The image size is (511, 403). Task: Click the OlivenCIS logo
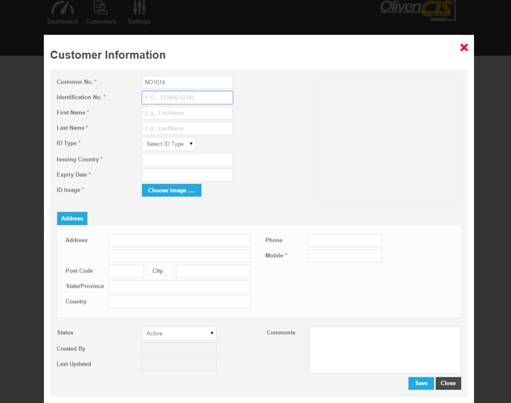coord(418,9)
